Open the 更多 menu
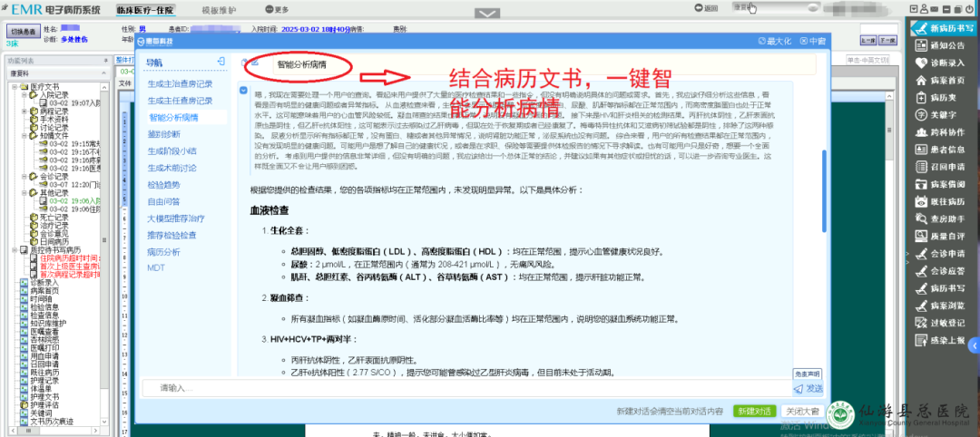The height and width of the screenshot is (437, 980). tap(277, 9)
